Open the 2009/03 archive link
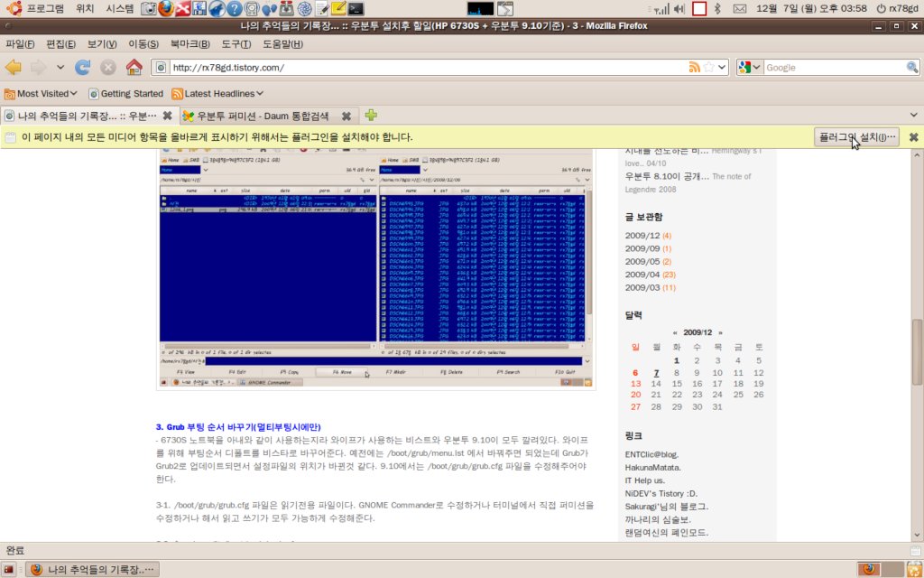Screen dimensions: 924x578 click(x=642, y=288)
